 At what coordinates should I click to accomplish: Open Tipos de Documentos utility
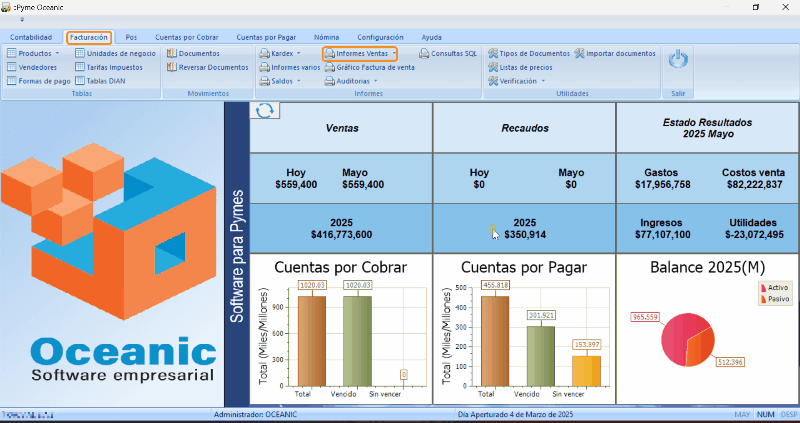click(x=527, y=53)
